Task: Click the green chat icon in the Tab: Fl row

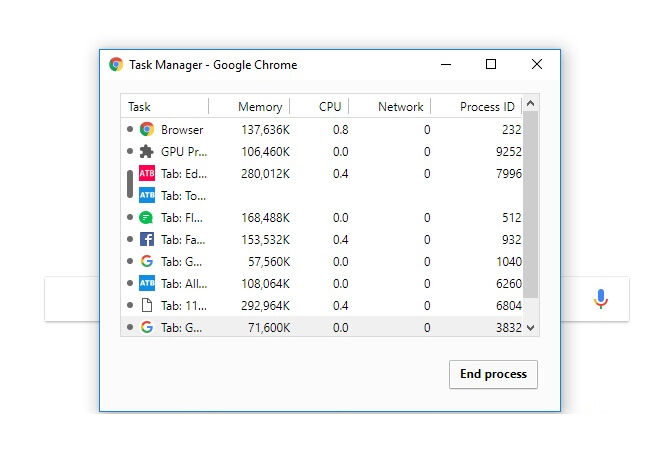Action: (x=146, y=218)
